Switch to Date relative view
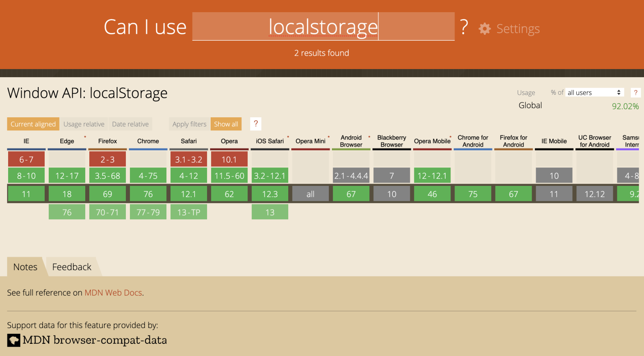 tap(130, 124)
